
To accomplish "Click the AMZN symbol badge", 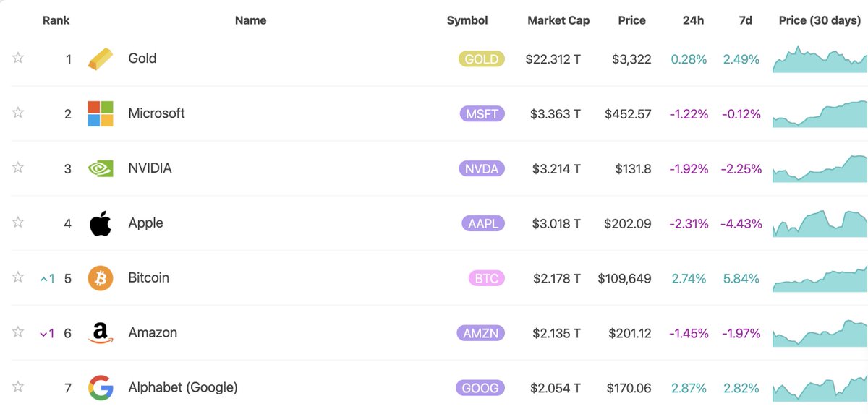I will (481, 334).
